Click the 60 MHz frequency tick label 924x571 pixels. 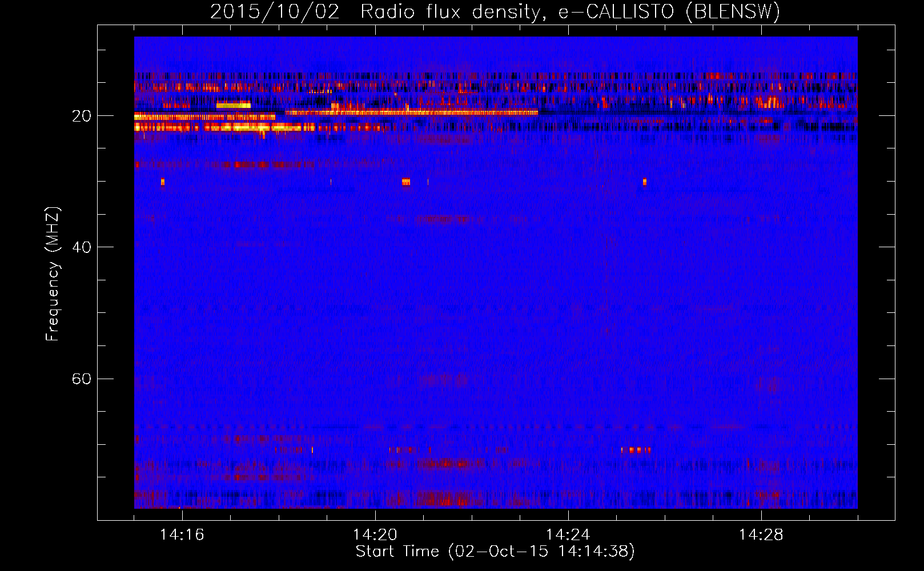(81, 379)
